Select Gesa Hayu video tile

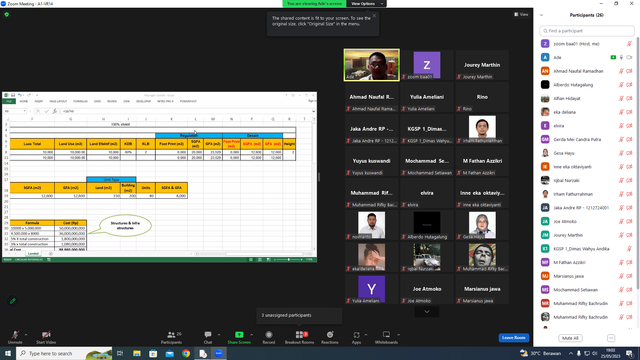(482, 225)
